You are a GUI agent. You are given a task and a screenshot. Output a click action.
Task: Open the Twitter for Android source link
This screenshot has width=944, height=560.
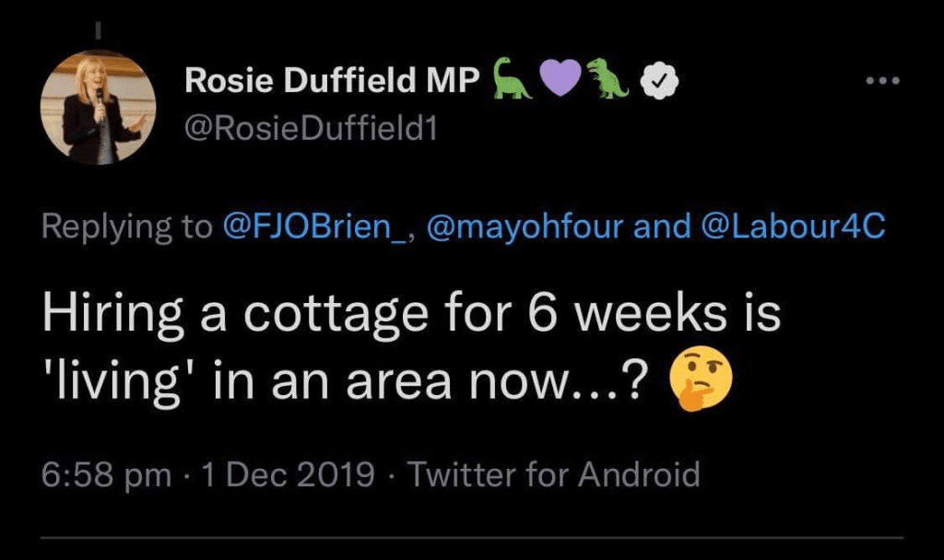pos(553,475)
